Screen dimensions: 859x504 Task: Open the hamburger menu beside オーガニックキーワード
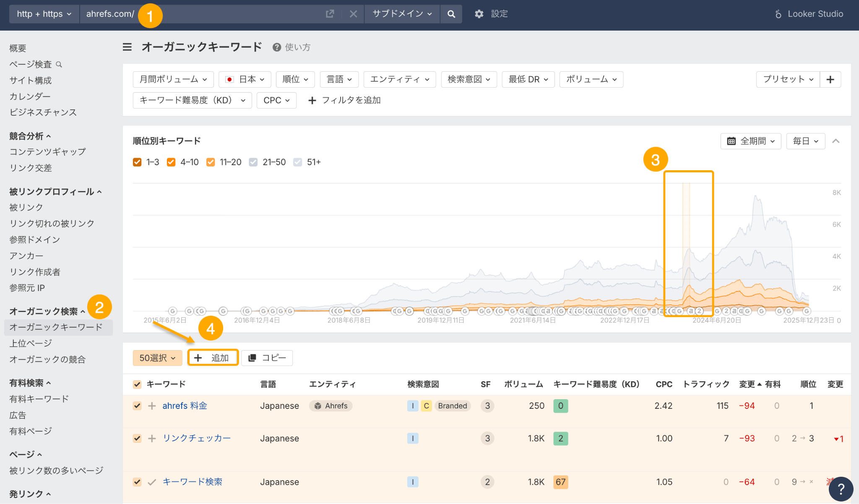(x=127, y=47)
